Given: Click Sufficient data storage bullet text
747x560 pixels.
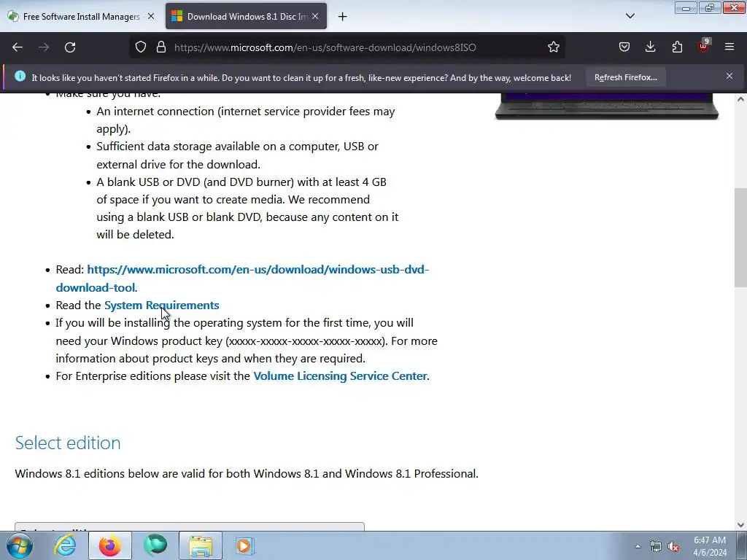Looking at the screenshot, I should (x=237, y=155).
